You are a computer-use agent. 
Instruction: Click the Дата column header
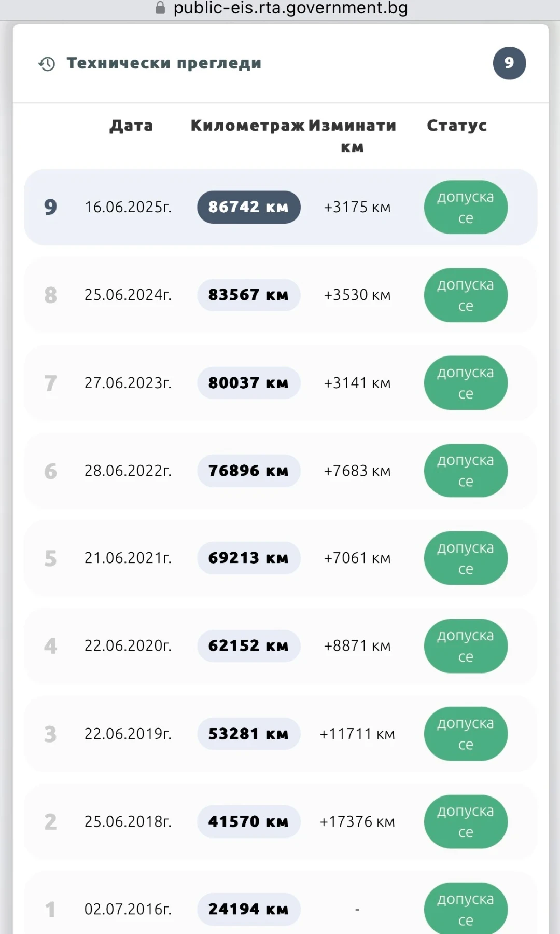[x=131, y=126]
